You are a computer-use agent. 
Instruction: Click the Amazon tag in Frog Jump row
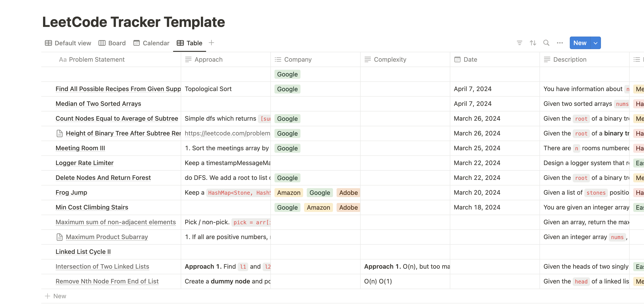point(289,193)
